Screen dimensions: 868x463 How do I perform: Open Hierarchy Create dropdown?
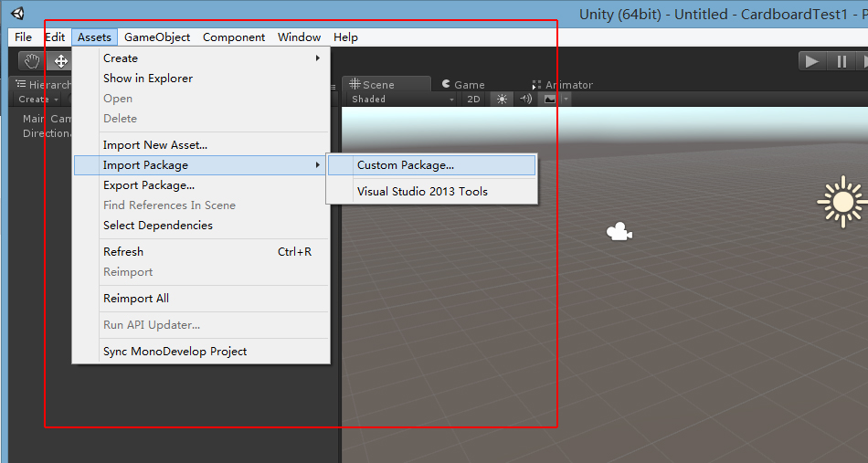pos(37,99)
